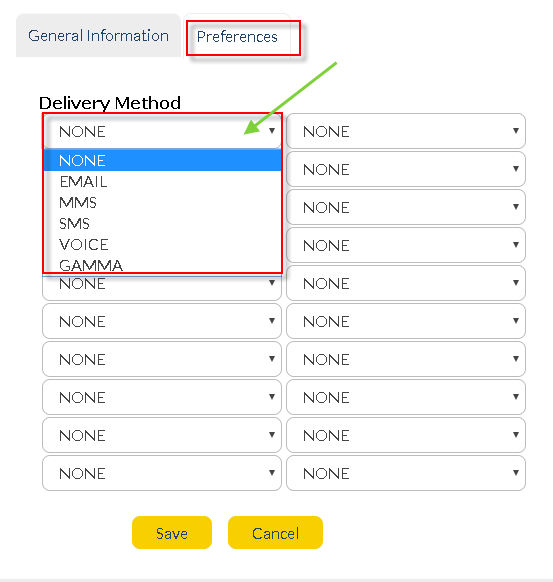Collapse the open first Delivery Method dropdown
Viewport: 553px width, 582px height.
point(162,131)
